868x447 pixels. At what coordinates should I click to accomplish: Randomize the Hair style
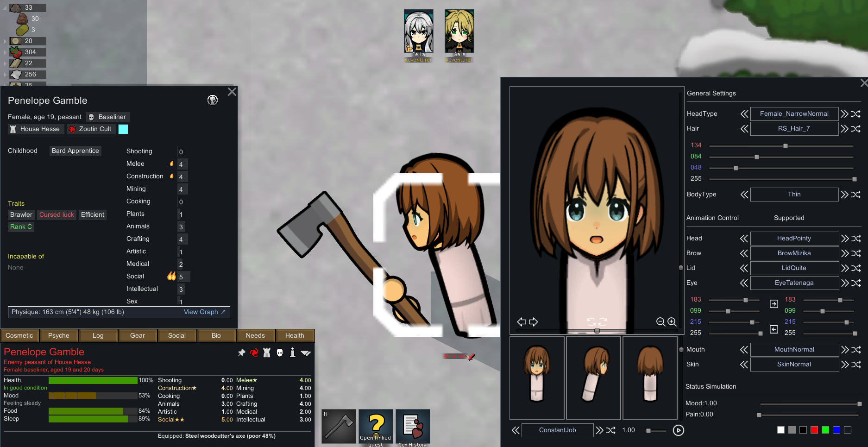pos(856,129)
